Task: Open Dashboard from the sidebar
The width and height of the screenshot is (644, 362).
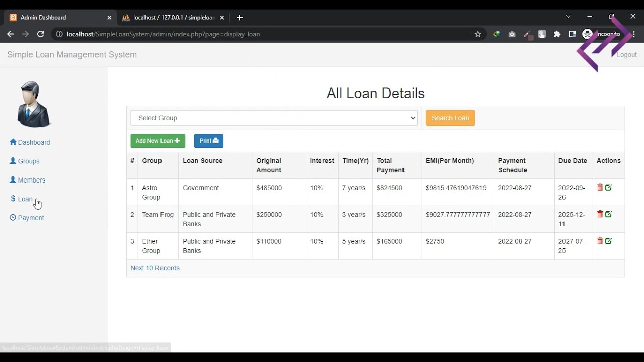Action: pyautogui.click(x=30, y=142)
